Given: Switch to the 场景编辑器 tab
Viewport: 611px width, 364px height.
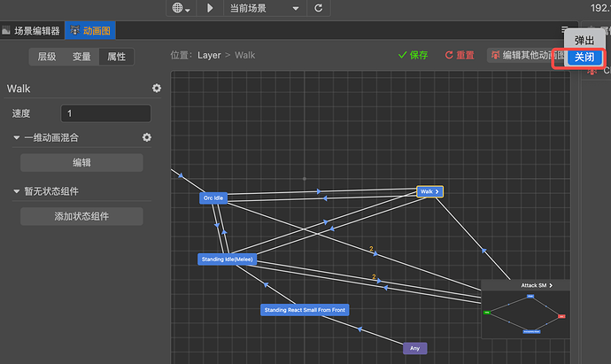Looking at the screenshot, I should click(31, 31).
